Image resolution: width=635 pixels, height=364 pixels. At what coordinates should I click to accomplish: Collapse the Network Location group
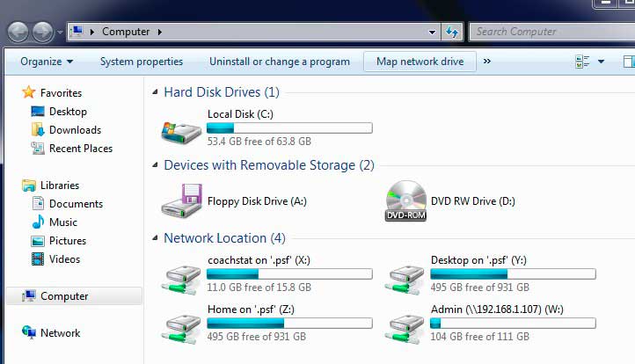(x=155, y=238)
